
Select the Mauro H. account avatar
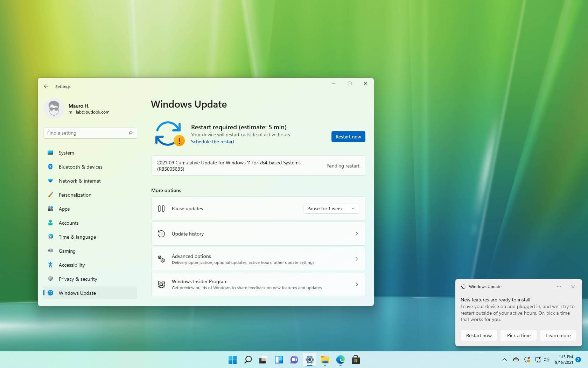coord(54,108)
